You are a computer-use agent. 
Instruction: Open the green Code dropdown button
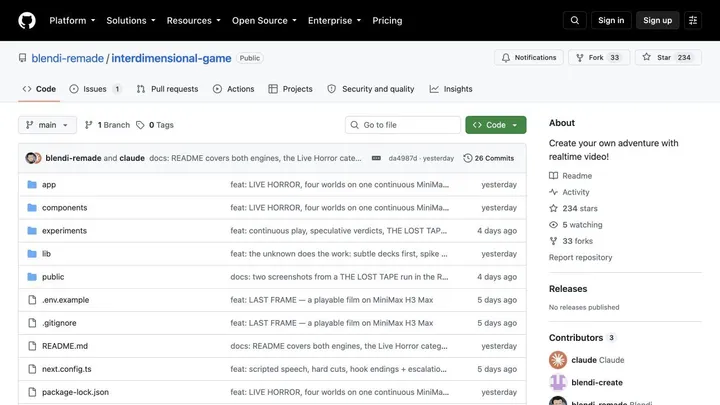(495, 125)
